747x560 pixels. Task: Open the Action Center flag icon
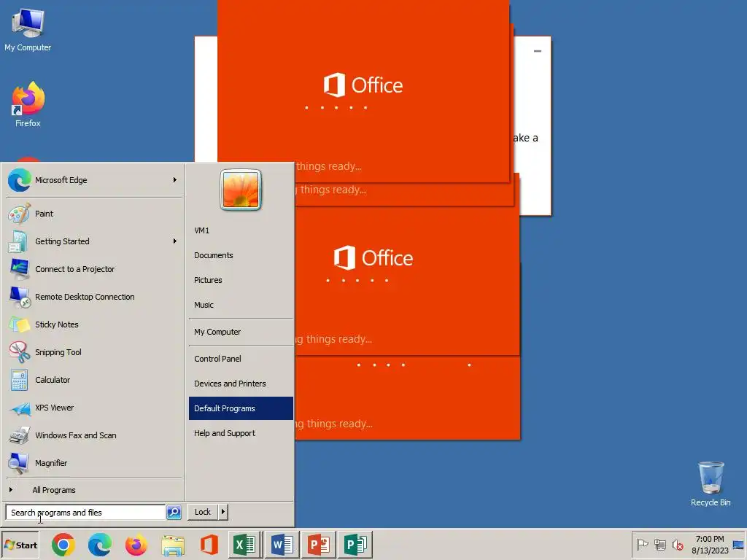click(x=642, y=544)
